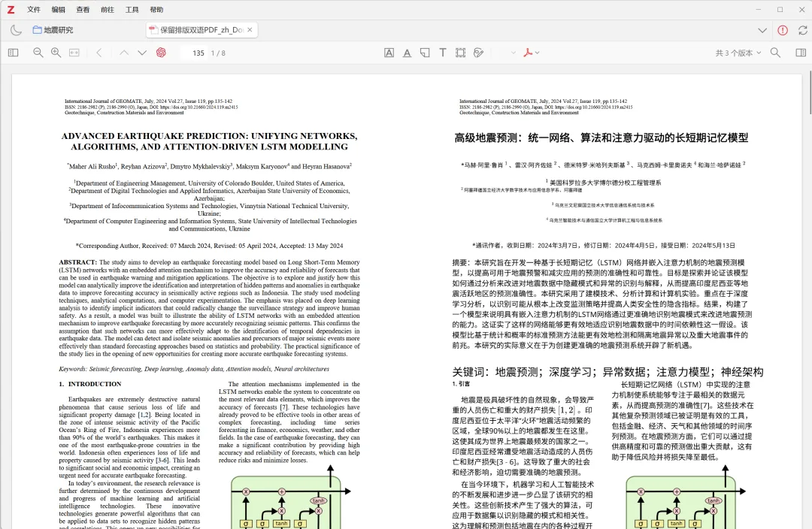
Task: Fit page to width
Action: pos(74,53)
